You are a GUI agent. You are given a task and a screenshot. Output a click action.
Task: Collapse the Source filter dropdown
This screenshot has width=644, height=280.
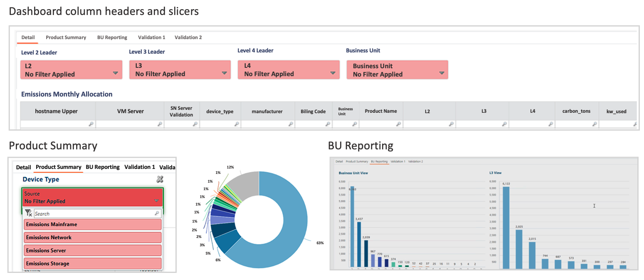[x=156, y=201]
